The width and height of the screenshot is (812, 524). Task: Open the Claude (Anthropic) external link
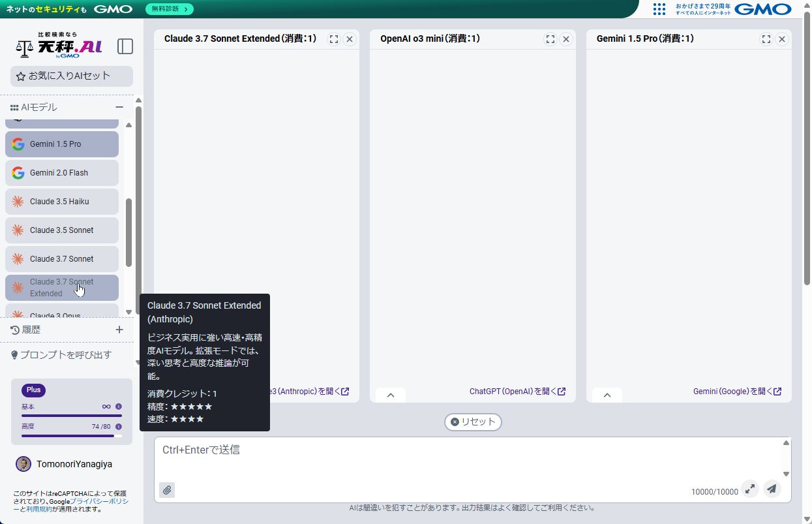click(x=310, y=392)
